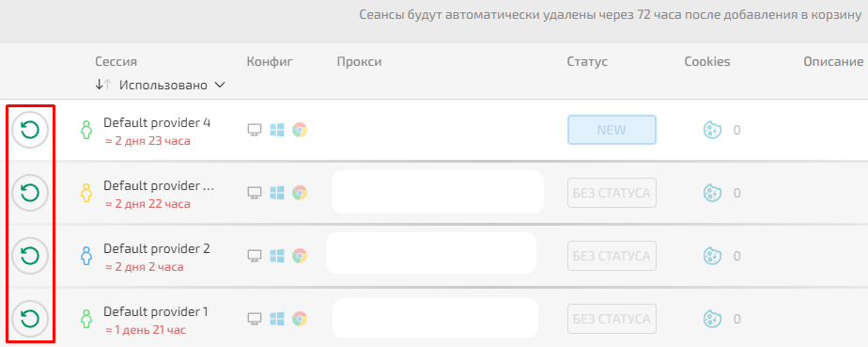The height and width of the screenshot is (347, 868).
Task: Open the Использовано sort dropdown
Action: click(172, 86)
